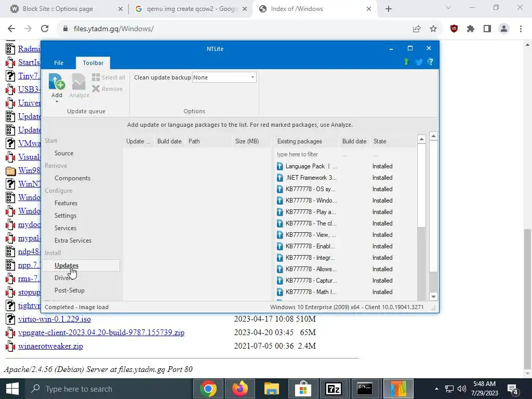Reload the files.ytadm.gq page

click(45, 29)
